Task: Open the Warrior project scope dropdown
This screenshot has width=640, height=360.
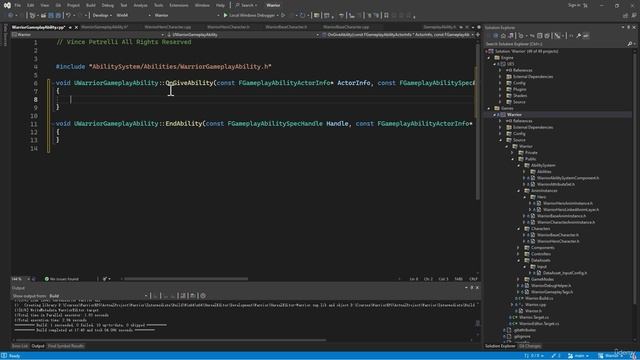Action: click(88, 35)
